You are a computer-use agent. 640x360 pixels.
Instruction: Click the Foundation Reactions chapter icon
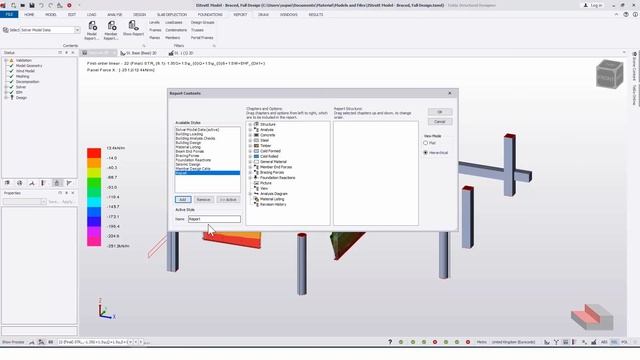click(x=256, y=178)
